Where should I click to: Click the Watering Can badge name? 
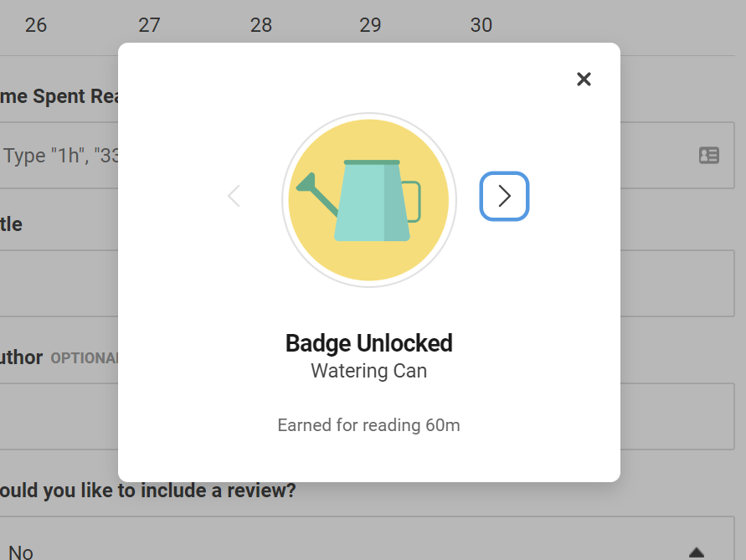[x=368, y=371]
